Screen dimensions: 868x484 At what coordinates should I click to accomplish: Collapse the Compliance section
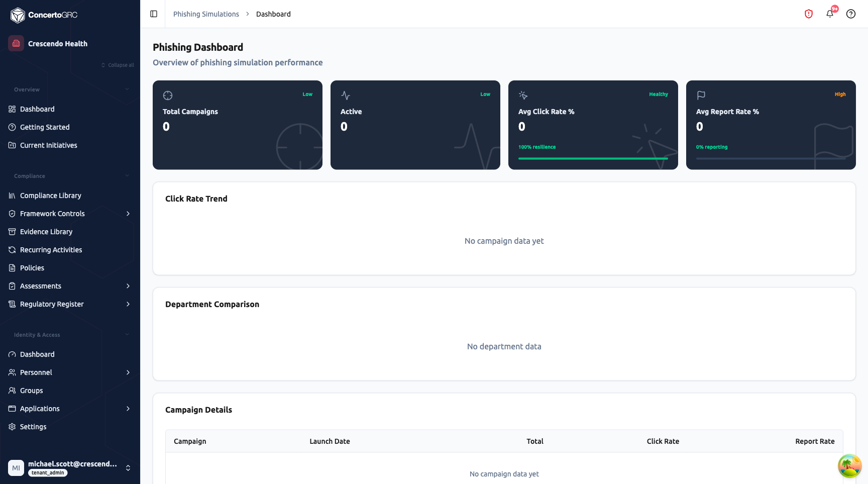tap(127, 176)
